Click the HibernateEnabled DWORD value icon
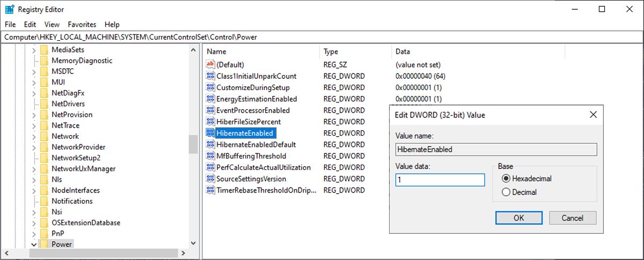 210,133
